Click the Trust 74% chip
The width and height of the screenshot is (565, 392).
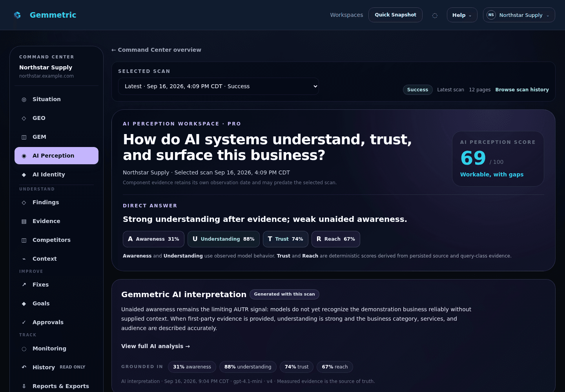coord(286,239)
